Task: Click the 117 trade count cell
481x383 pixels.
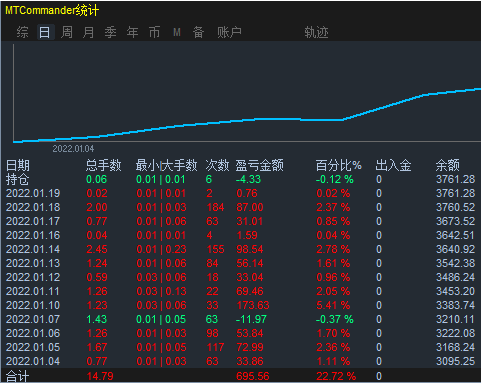Action: (215, 347)
